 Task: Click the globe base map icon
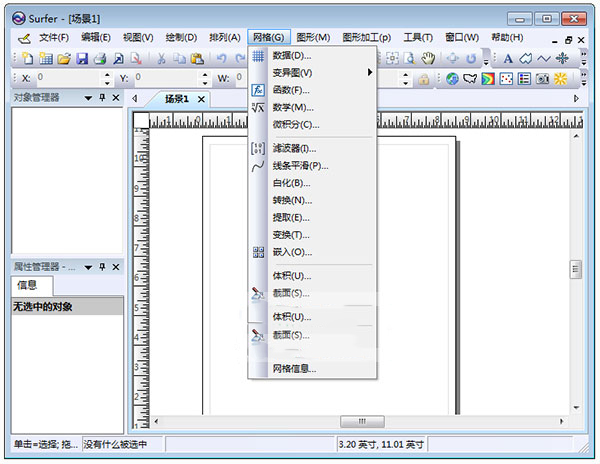[452, 79]
